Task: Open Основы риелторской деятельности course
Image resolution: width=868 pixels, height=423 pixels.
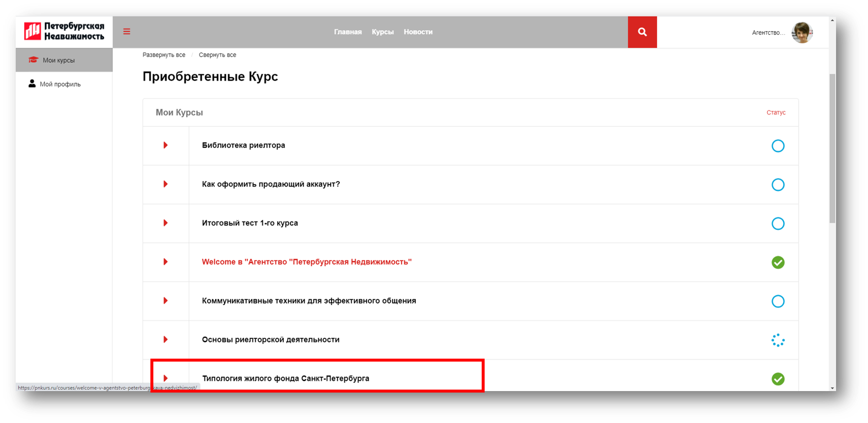Action: (x=270, y=339)
